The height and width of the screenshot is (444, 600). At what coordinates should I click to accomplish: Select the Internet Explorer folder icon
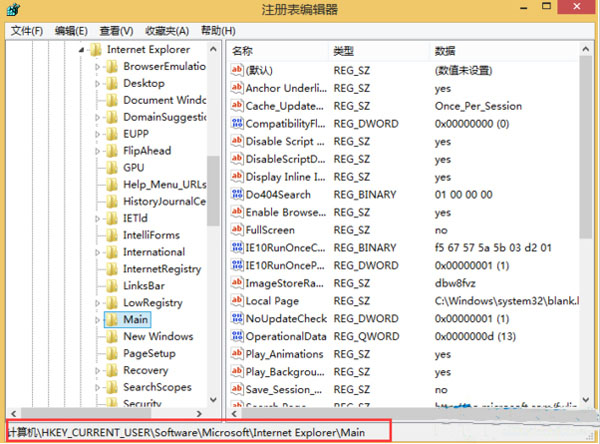pos(96,49)
